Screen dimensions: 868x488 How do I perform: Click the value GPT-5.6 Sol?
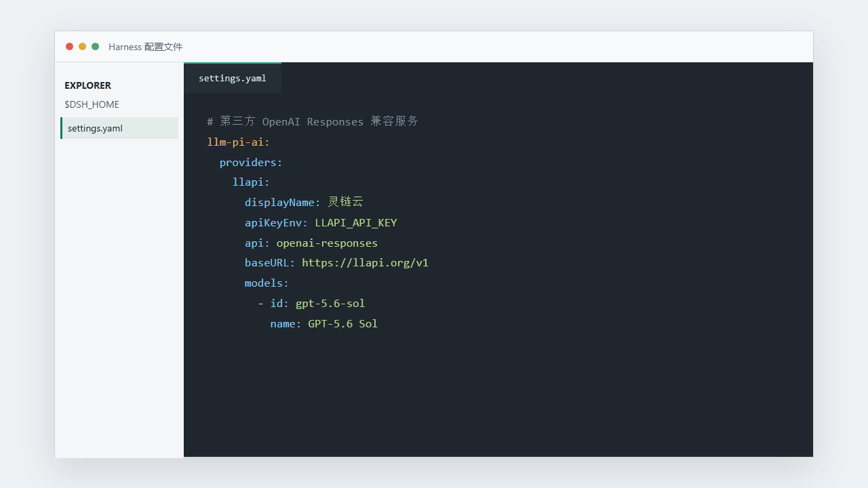[343, 323]
